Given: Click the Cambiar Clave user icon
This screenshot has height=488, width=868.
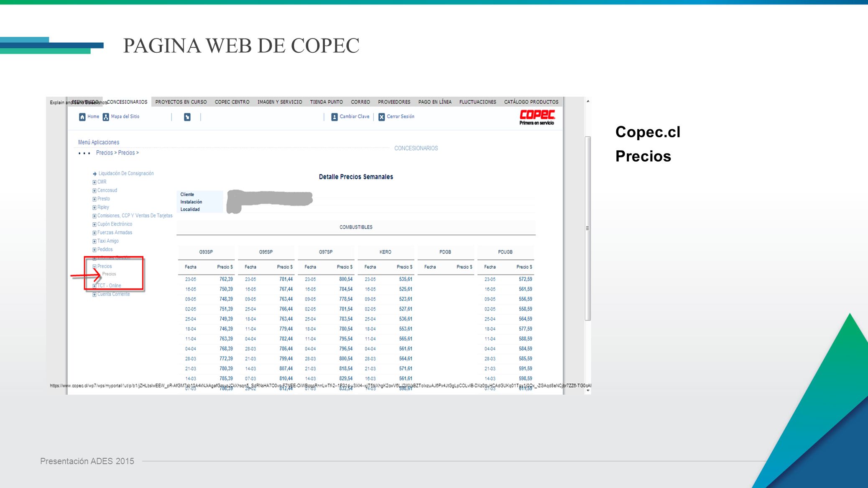Looking at the screenshot, I should tap(334, 117).
